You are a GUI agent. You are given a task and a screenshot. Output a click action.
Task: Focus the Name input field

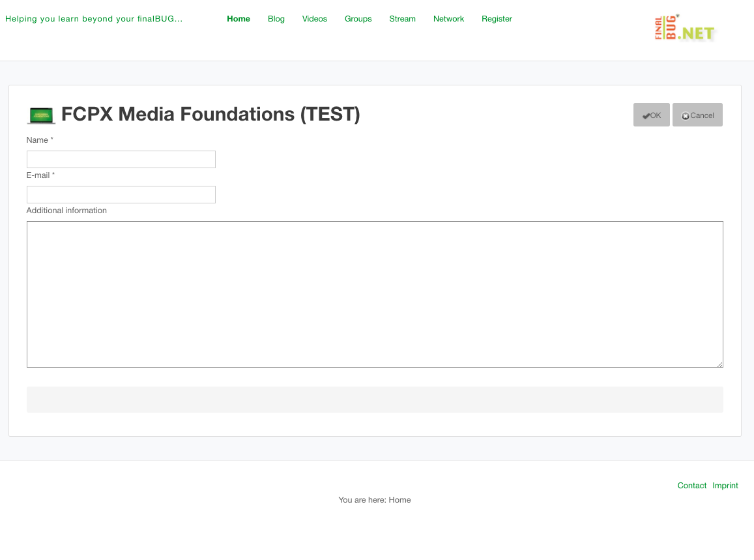[x=121, y=160]
